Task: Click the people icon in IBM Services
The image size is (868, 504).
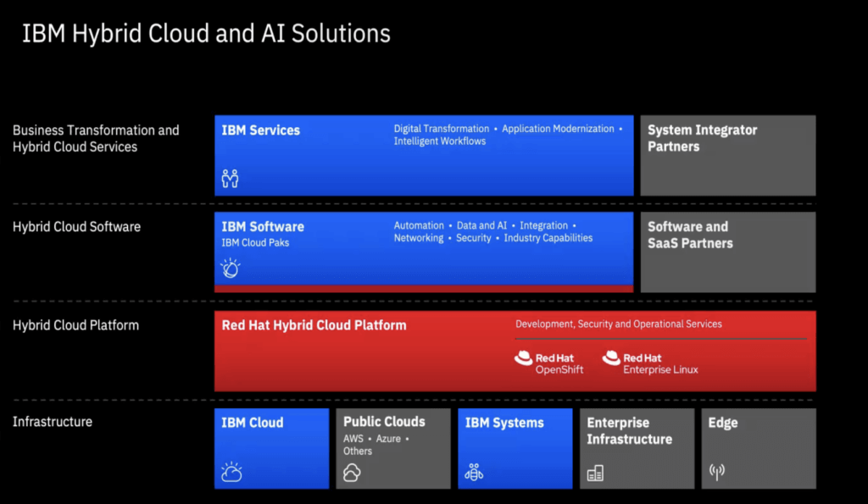Action: (230, 179)
